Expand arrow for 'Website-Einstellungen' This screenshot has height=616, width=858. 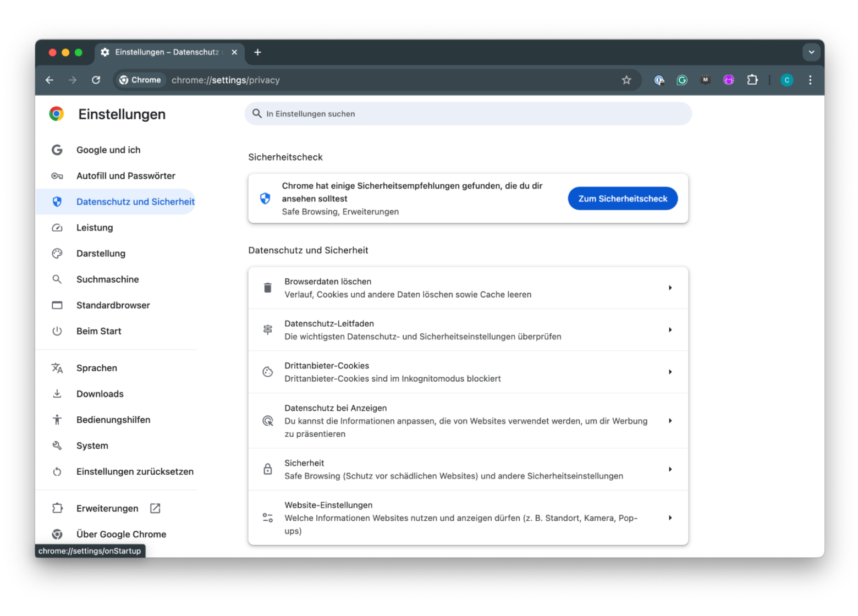(670, 518)
